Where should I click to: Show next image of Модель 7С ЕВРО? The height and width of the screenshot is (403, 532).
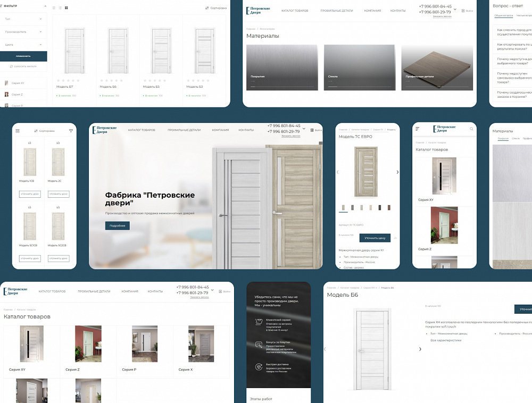(397, 172)
